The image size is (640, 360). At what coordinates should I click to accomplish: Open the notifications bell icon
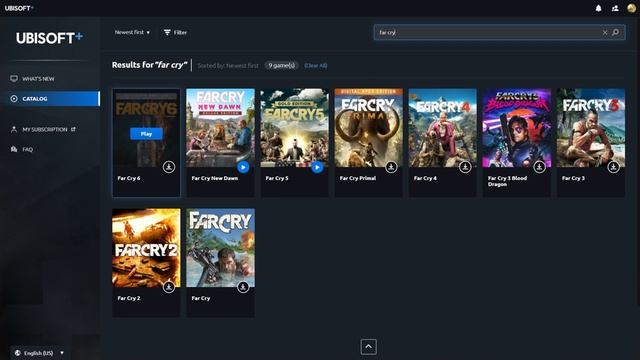click(x=598, y=8)
